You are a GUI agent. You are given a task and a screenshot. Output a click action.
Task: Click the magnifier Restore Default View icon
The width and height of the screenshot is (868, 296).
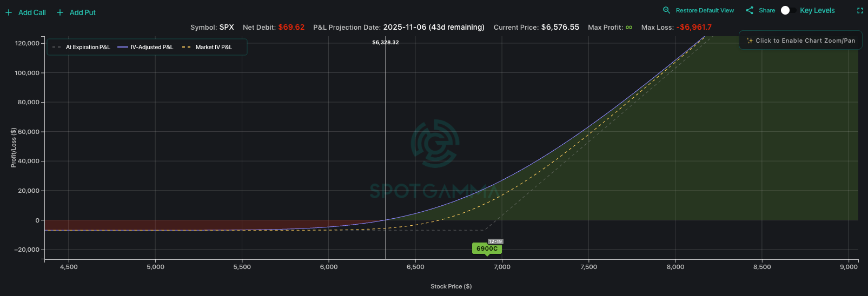click(x=666, y=10)
